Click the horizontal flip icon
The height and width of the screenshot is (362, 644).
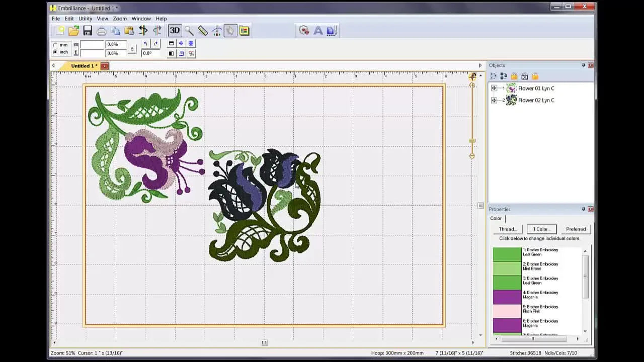coord(143,30)
